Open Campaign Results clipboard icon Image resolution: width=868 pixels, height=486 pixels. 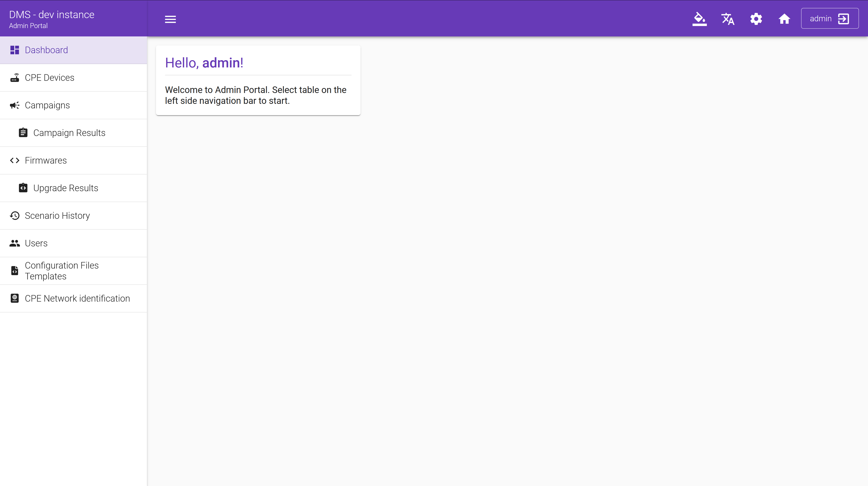[x=23, y=133]
